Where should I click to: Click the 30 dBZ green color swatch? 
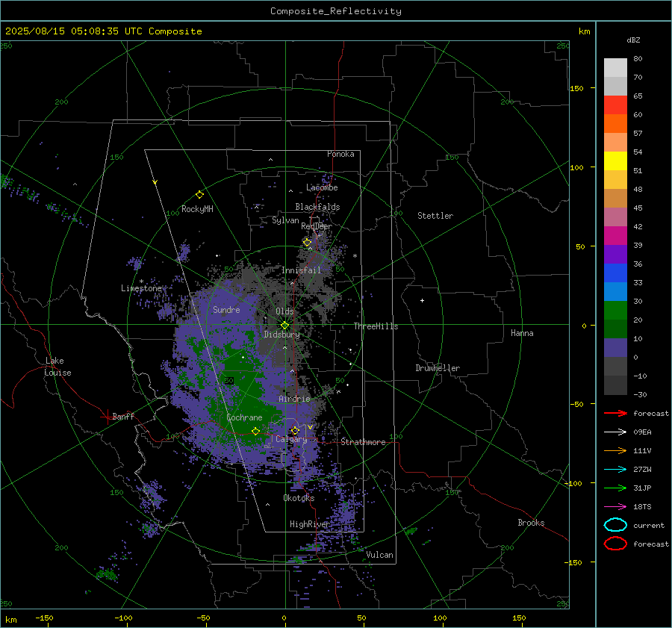click(x=615, y=311)
